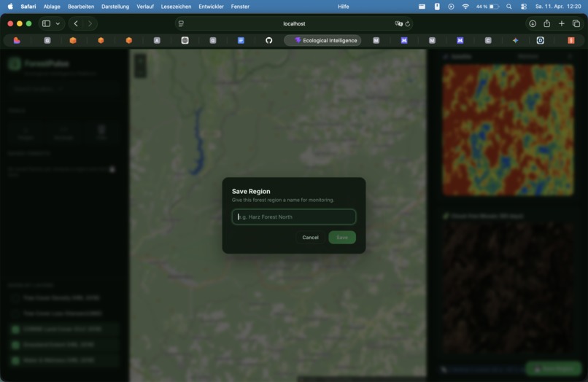The width and height of the screenshot is (588, 382).
Task: Open the Apple menu
Action: point(10,7)
